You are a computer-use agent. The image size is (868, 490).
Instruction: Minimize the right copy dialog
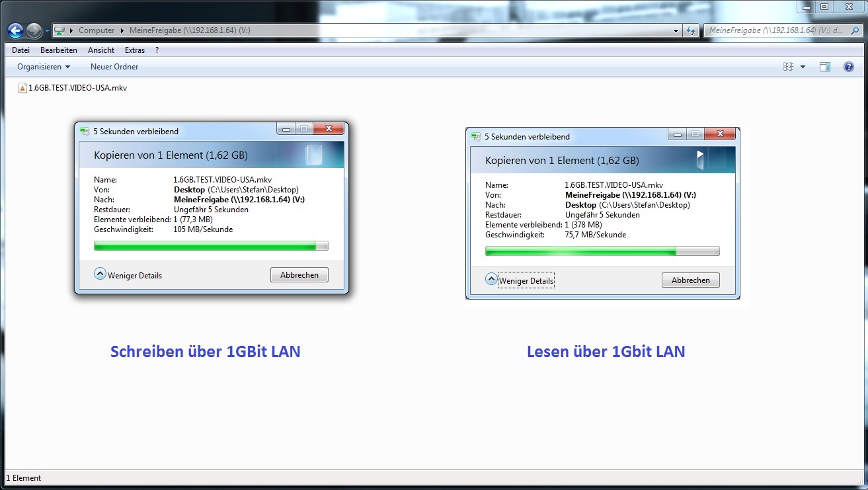pyautogui.click(x=677, y=134)
